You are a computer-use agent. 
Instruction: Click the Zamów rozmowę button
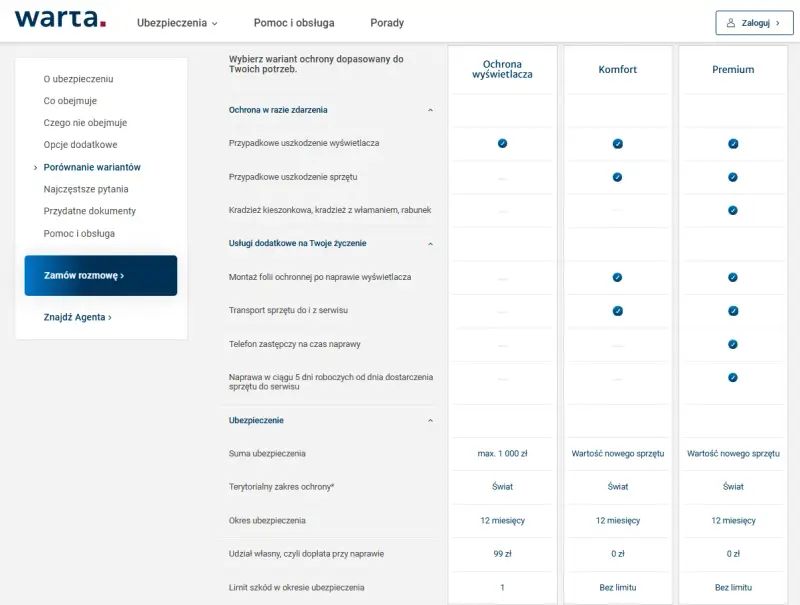click(101, 275)
